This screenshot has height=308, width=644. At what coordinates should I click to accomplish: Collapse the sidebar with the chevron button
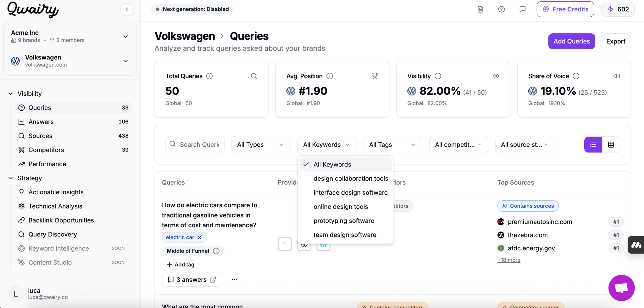[x=127, y=9]
